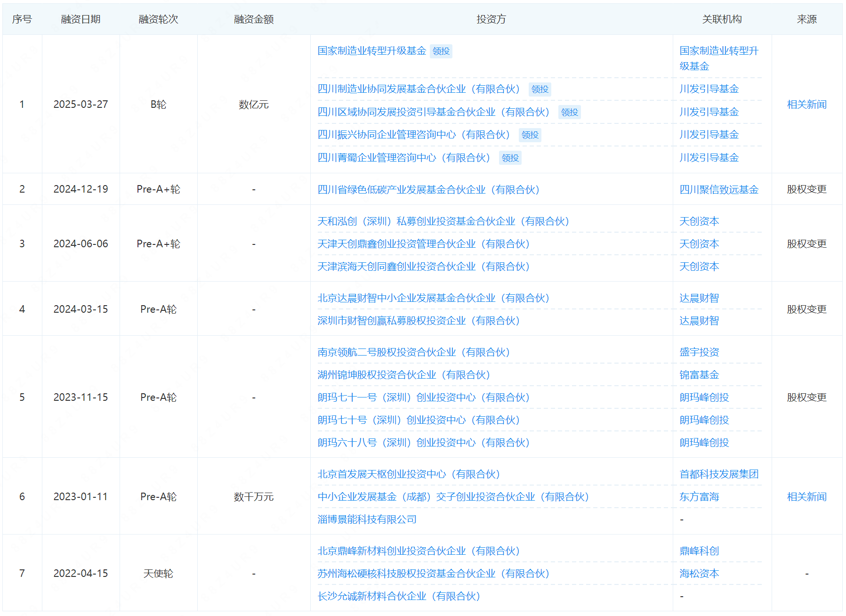Select date cell 2022-04-15
The image size is (846, 616).
[x=81, y=574]
